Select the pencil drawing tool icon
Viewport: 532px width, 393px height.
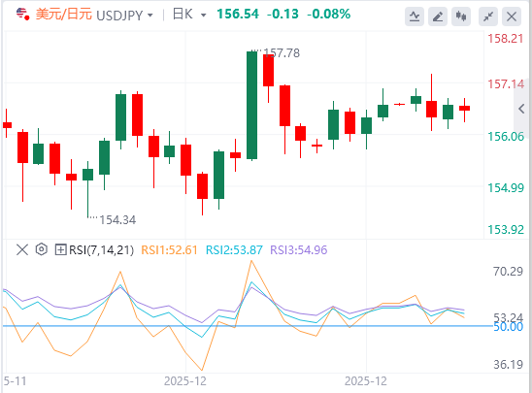438,16
